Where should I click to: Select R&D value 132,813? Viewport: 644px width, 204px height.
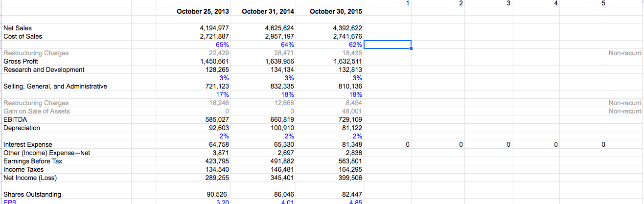350,69
